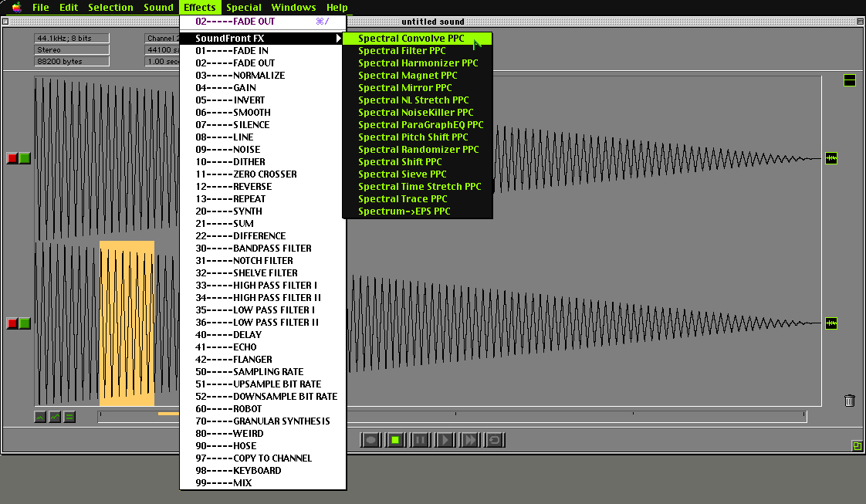Click the lower channel's waveform icon
866x504 pixels.
(831, 323)
